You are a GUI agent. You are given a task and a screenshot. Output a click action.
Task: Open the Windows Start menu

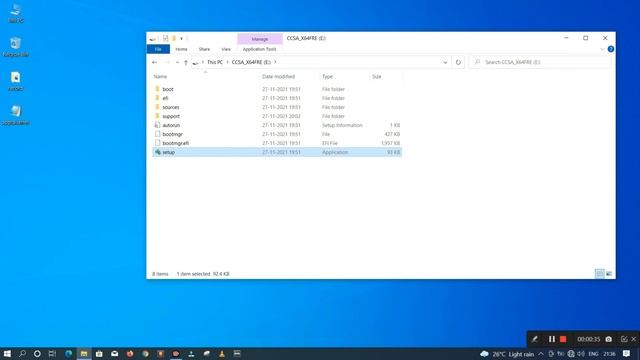(7, 353)
